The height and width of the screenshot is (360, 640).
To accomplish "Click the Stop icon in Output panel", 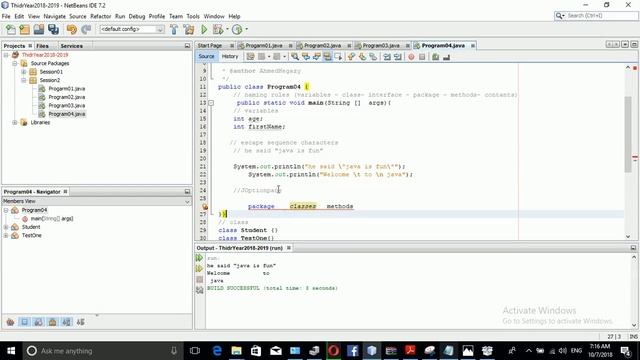I will [199, 280].
